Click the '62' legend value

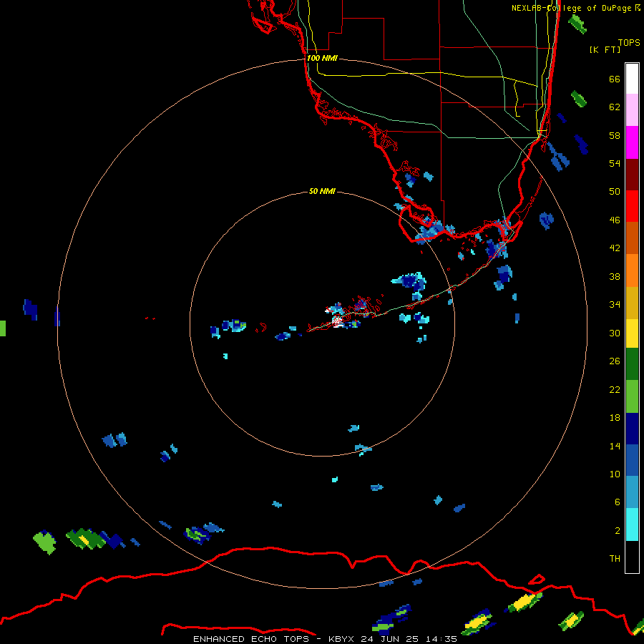coord(615,107)
